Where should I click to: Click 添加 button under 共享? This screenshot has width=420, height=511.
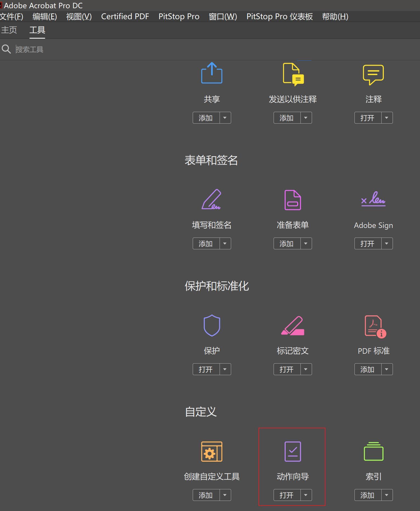point(206,118)
